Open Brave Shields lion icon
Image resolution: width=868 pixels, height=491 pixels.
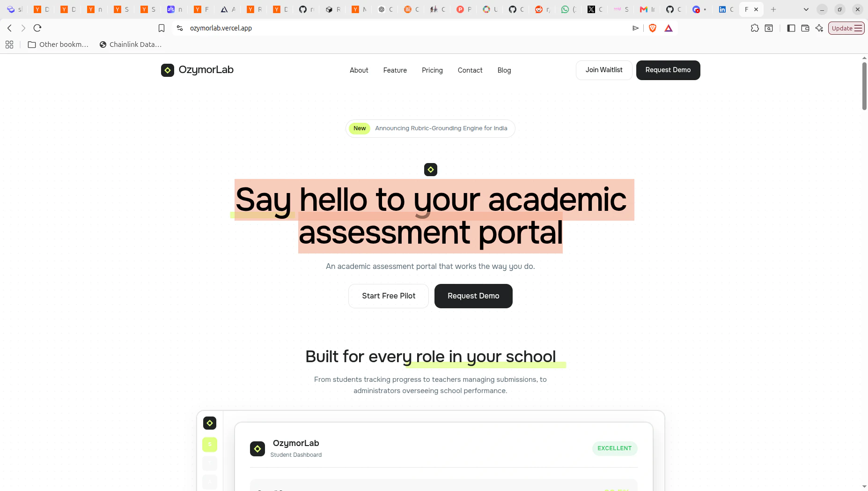pos(653,28)
